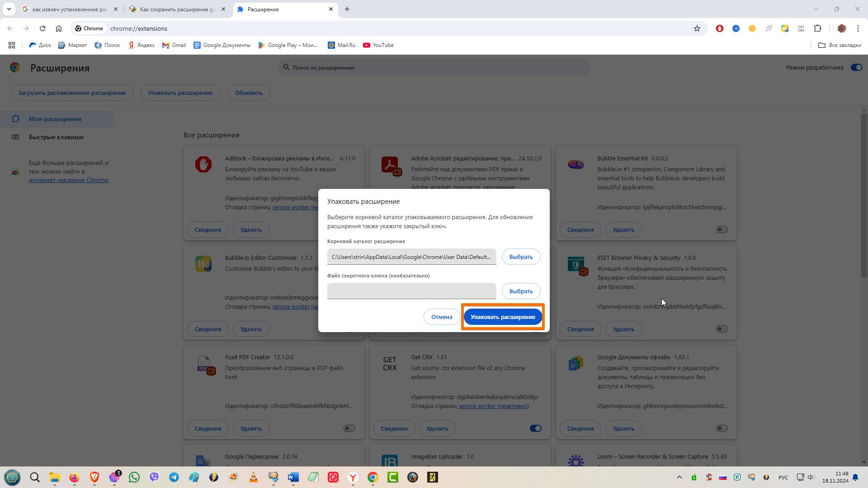
Task: Open the YouTube bookmark
Action: click(x=378, y=45)
